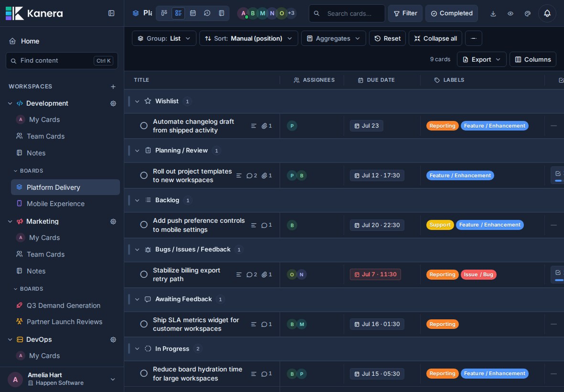The image size is (564, 392).
Task: Open the Amelia Hart account menu
Action: pyautogui.click(x=62, y=379)
